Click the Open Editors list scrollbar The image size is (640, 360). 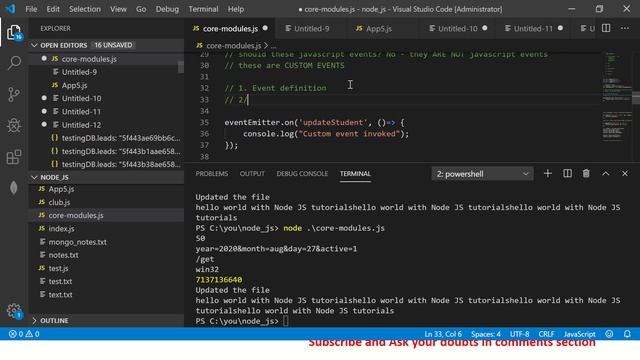tap(181, 67)
